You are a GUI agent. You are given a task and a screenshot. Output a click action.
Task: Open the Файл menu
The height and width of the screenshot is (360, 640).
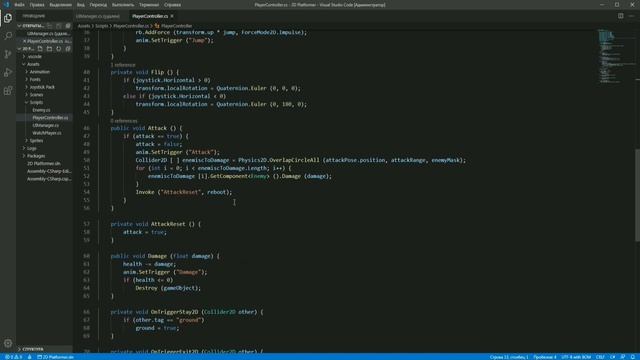point(19,5)
